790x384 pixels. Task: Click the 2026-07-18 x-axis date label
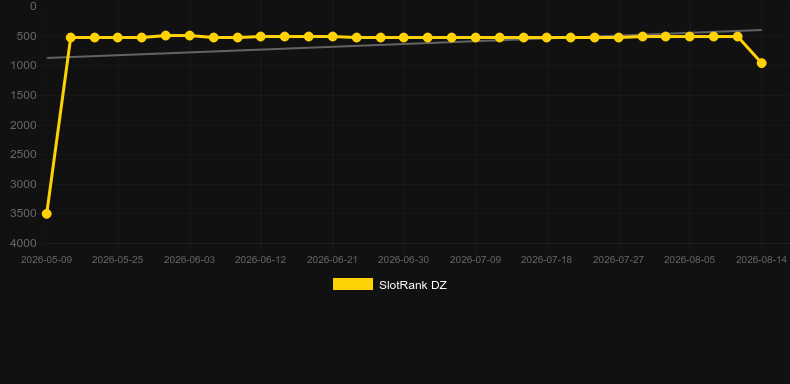pos(547,260)
